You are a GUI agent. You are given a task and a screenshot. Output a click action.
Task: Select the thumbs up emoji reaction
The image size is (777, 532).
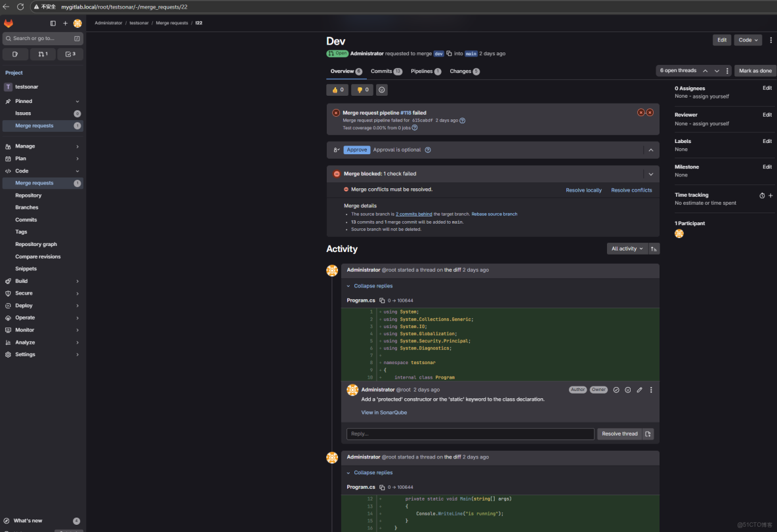tap(336, 90)
